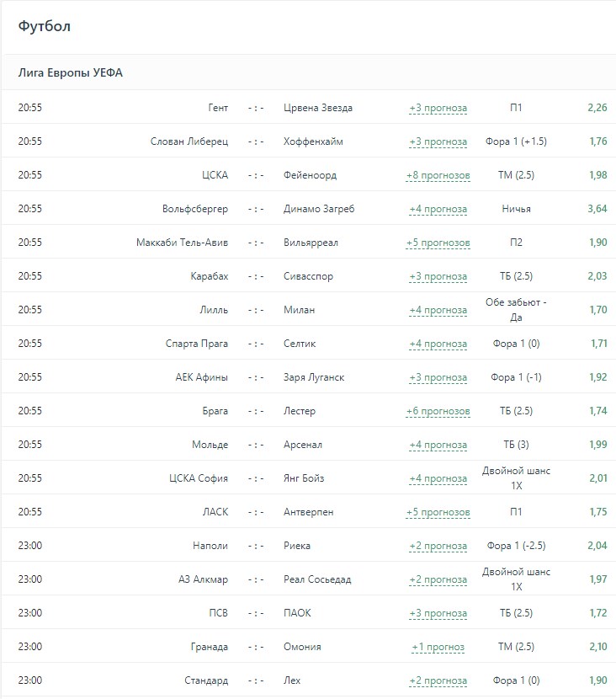Click Обе забьют - Да bet label
The height and width of the screenshot is (699, 616).
pyautogui.click(x=516, y=310)
